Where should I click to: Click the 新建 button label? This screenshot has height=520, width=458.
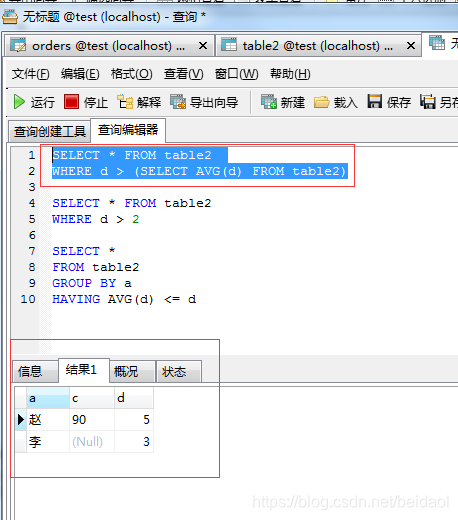point(293,102)
